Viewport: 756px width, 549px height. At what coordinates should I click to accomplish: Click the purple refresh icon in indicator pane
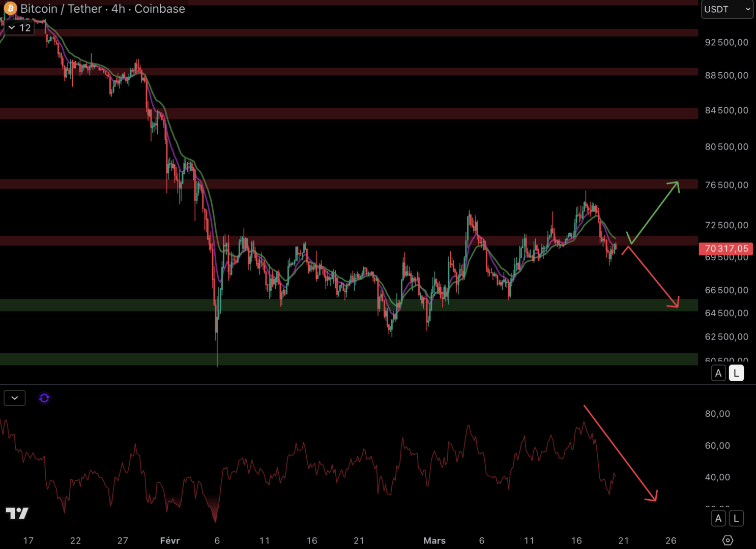point(44,398)
